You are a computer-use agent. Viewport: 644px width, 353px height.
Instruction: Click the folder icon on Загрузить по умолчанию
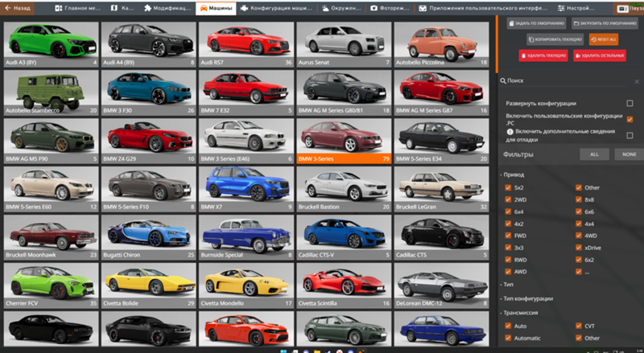[x=576, y=23]
